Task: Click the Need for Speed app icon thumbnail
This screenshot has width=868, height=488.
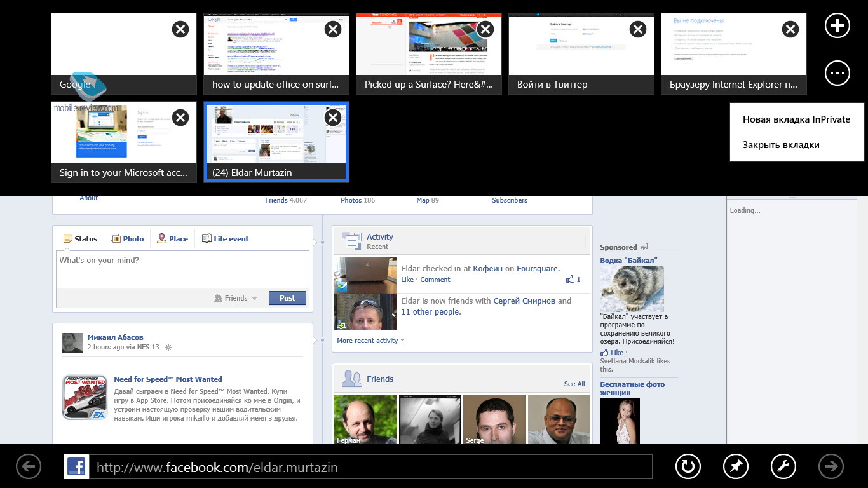Action: (x=85, y=397)
